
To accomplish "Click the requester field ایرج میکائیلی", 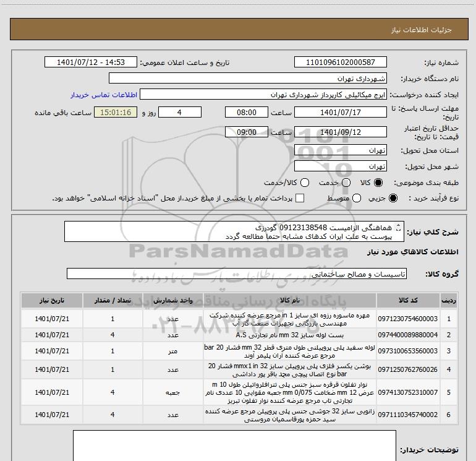I will [x=263, y=94].
